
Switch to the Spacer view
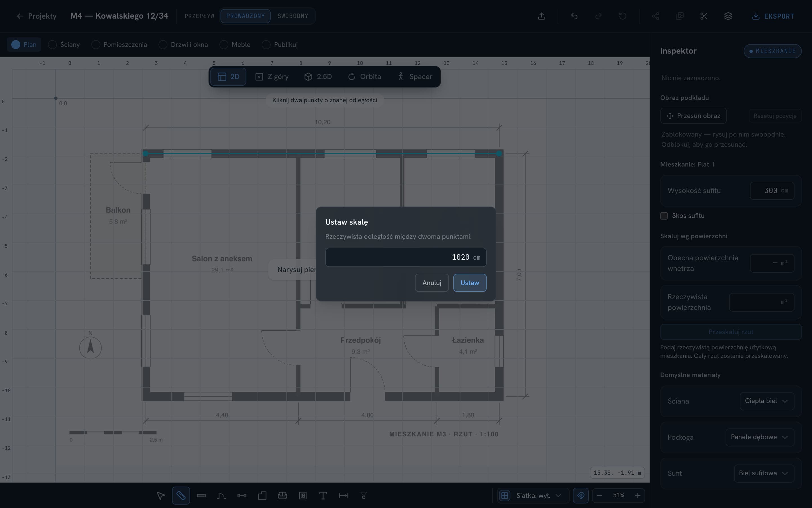tap(415, 76)
